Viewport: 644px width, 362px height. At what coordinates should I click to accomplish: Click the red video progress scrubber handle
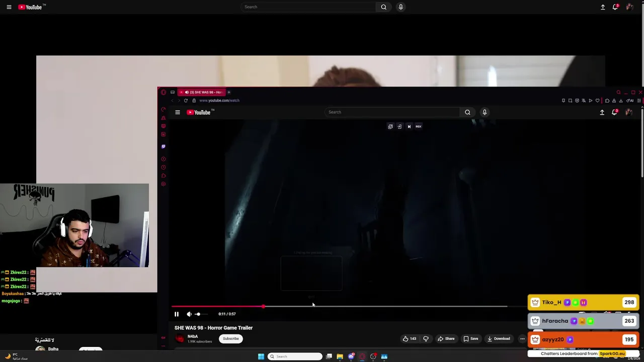(x=263, y=306)
